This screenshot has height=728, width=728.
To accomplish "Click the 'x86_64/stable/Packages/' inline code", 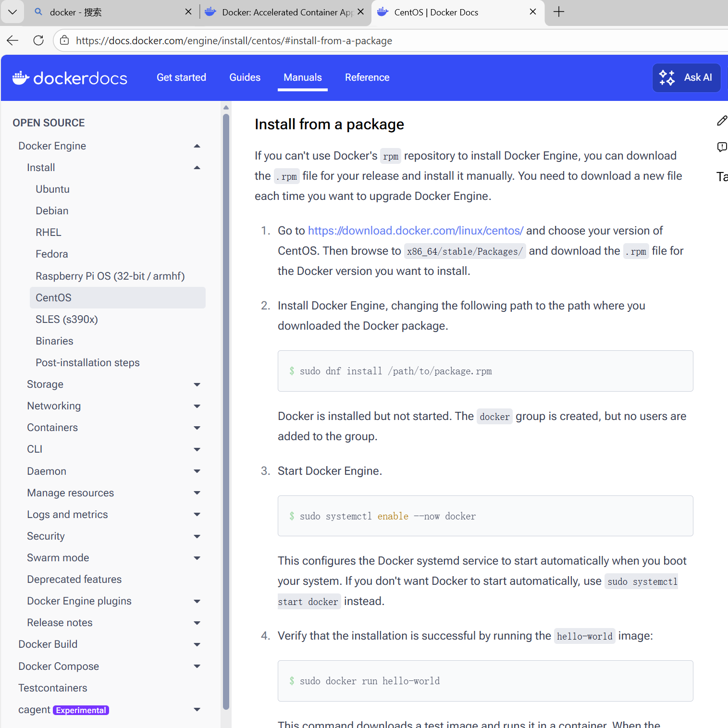I will 465,251.
